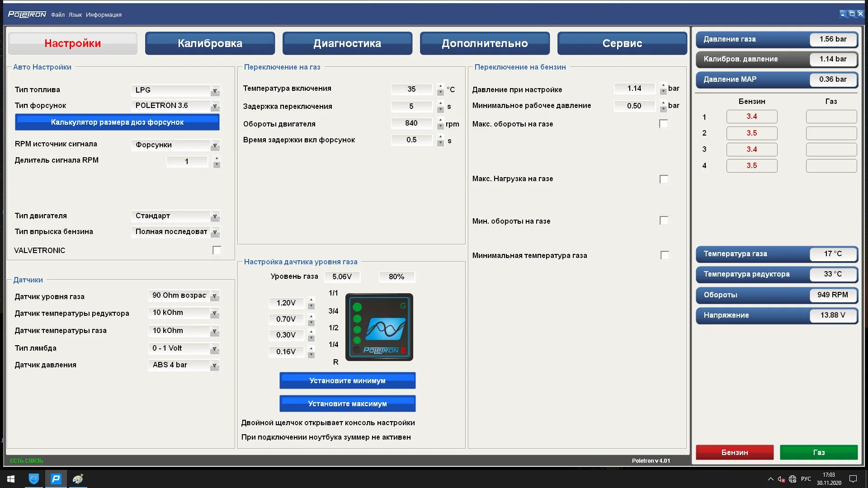The height and width of the screenshot is (488, 868).
Task: Expand the Тип топлива LPG dropdown
Action: click(215, 91)
